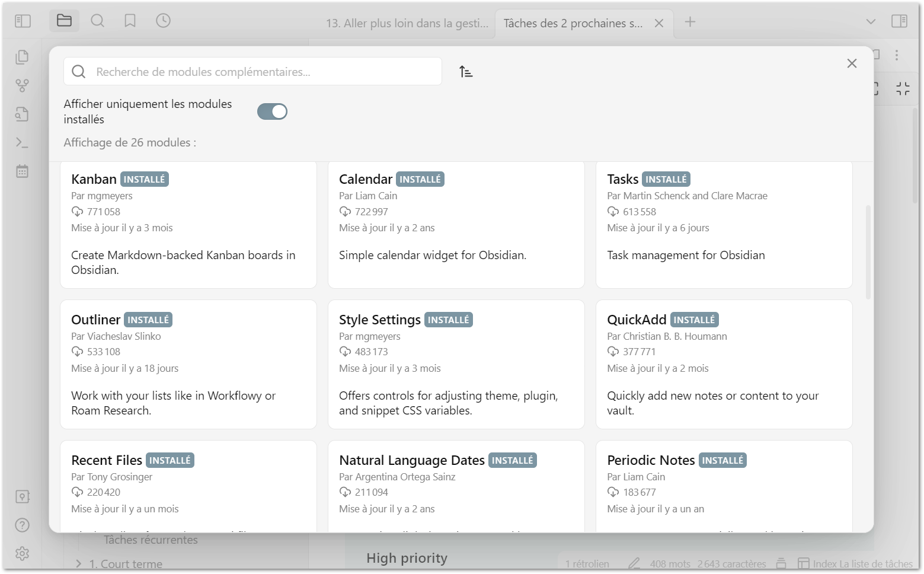Screen dimensions: 924x574
Task: Open the Kanban plugin card
Action: coord(188,225)
